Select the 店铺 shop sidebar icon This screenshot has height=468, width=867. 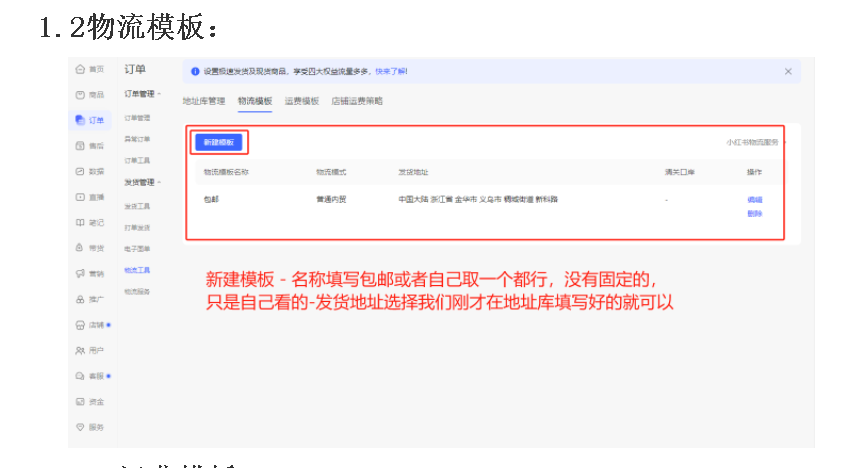80,325
